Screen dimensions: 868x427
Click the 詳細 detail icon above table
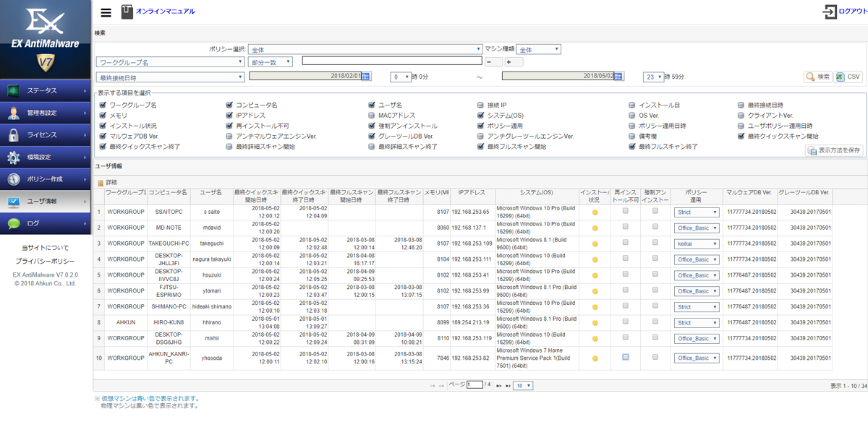101,183
